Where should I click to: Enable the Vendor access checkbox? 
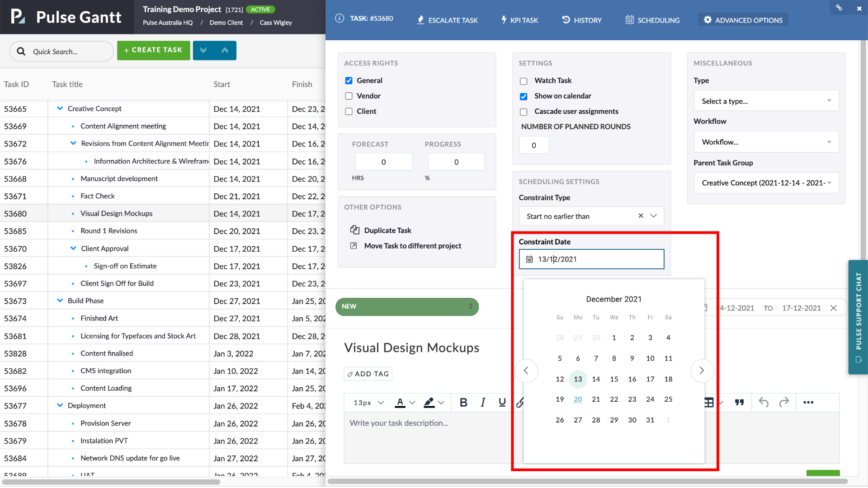coord(349,96)
